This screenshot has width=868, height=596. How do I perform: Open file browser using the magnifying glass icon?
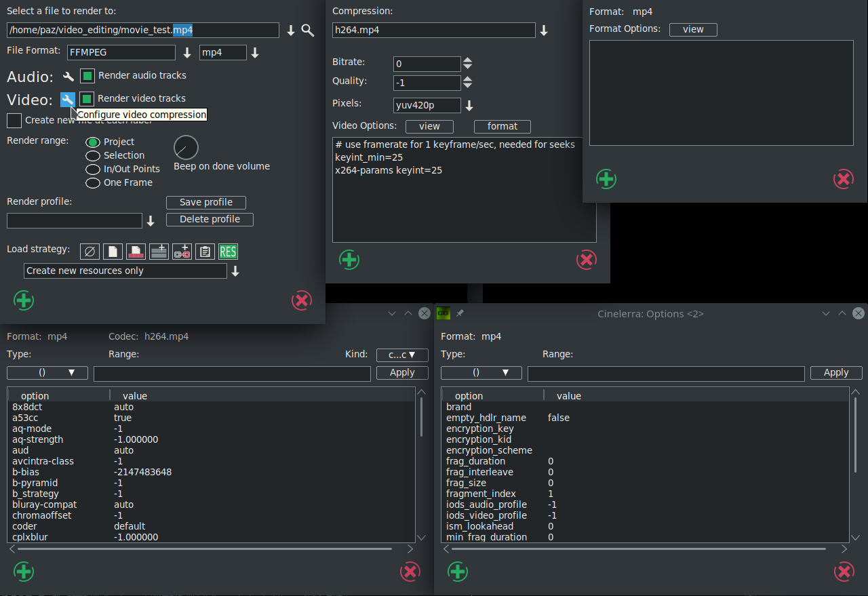pos(308,30)
